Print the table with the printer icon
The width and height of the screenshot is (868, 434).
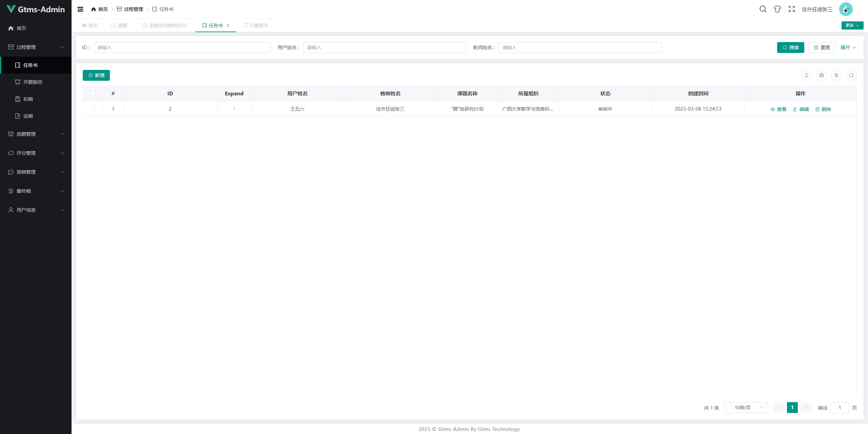coord(822,75)
